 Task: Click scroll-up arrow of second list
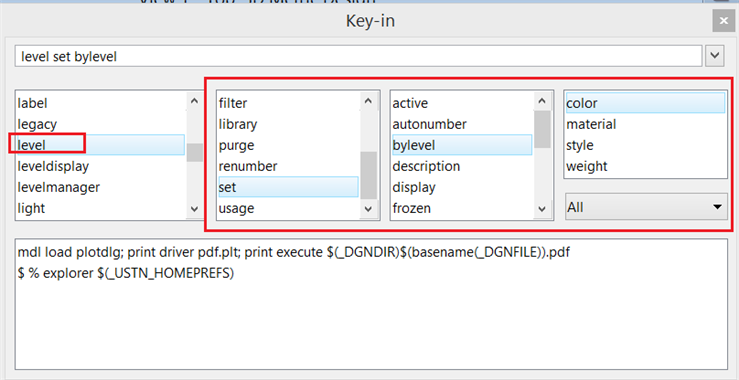(369, 101)
